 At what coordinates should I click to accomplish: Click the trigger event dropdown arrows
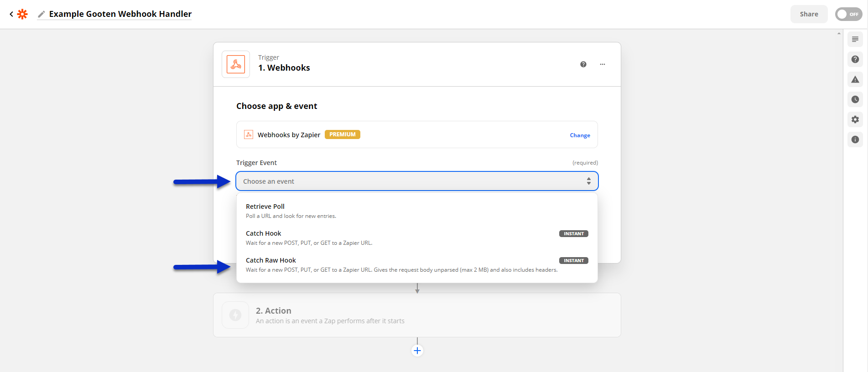[589, 181]
